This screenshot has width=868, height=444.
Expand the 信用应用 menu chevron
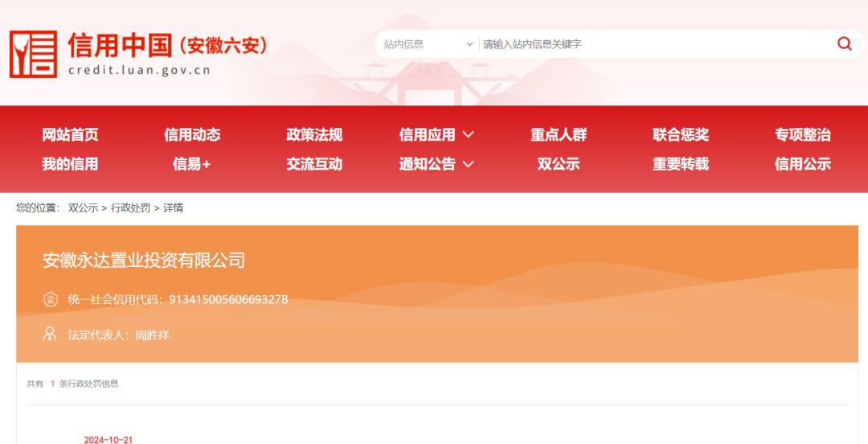coord(469,134)
